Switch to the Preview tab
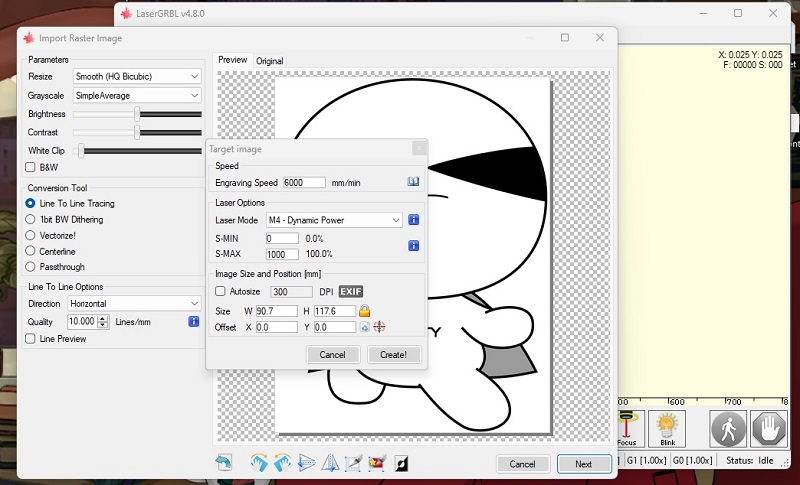Viewport: 800px width, 485px height. tap(232, 61)
